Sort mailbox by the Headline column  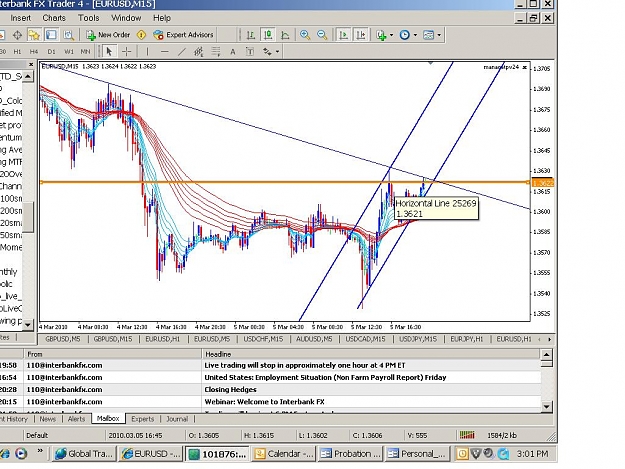[x=371, y=354]
